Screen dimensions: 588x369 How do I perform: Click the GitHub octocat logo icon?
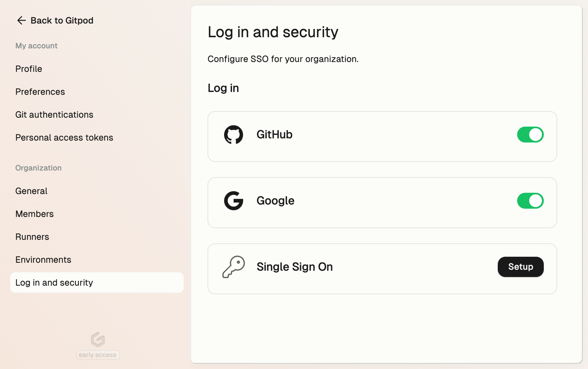234,135
